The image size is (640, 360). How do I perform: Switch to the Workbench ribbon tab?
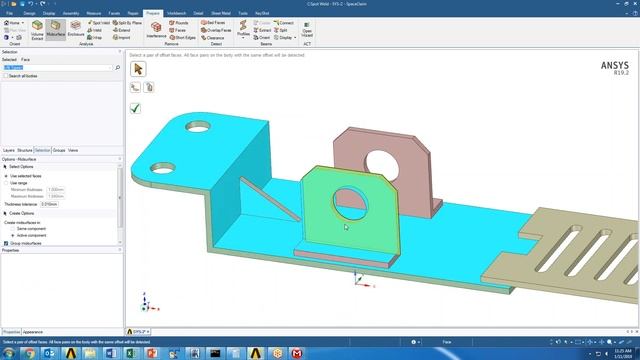(177, 13)
